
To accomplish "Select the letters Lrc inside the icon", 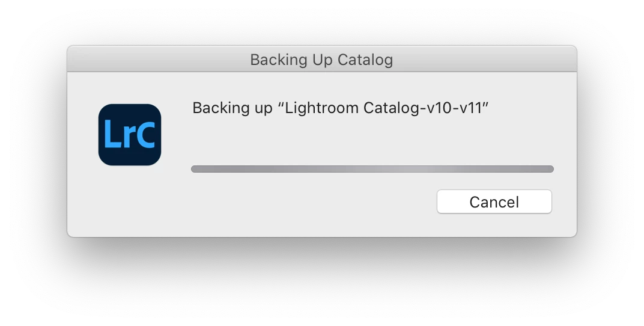I will (x=130, y=134).
